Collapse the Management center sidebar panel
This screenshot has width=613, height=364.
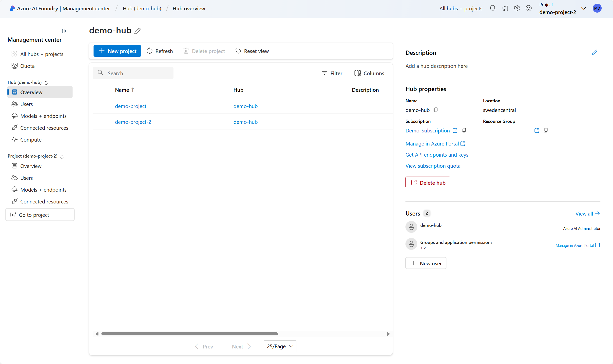(x=65, y=31)
